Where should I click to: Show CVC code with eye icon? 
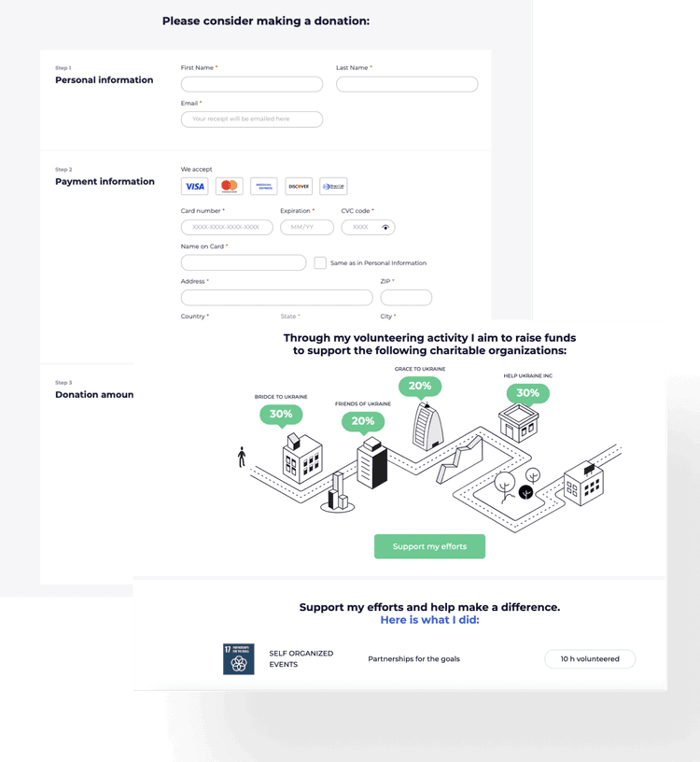[x=385, y=228]
